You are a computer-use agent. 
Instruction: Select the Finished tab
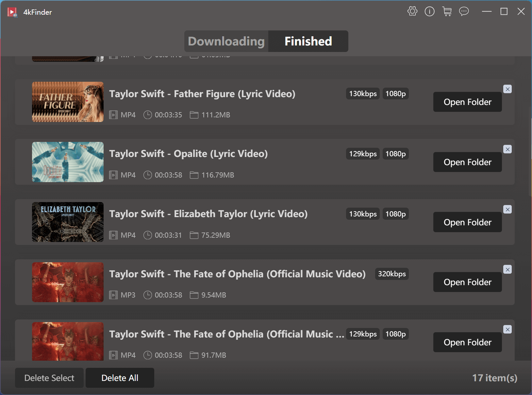[308, 41]
